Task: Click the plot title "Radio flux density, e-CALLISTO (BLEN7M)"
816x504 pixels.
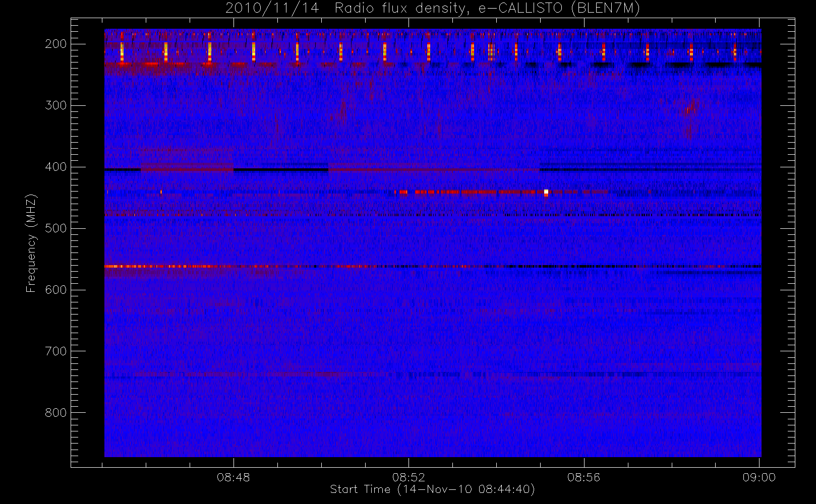Action: 487,9
